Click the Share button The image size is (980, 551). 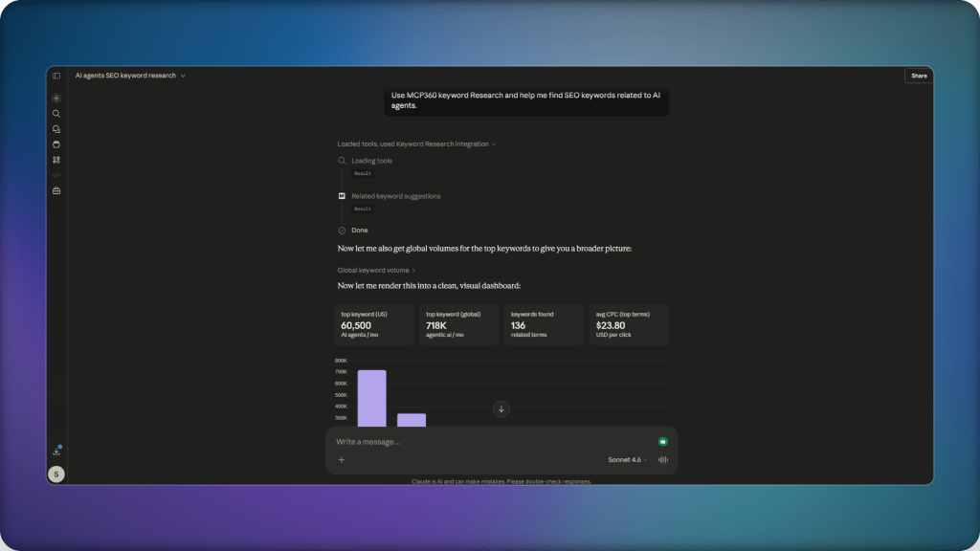pos(919,76)
